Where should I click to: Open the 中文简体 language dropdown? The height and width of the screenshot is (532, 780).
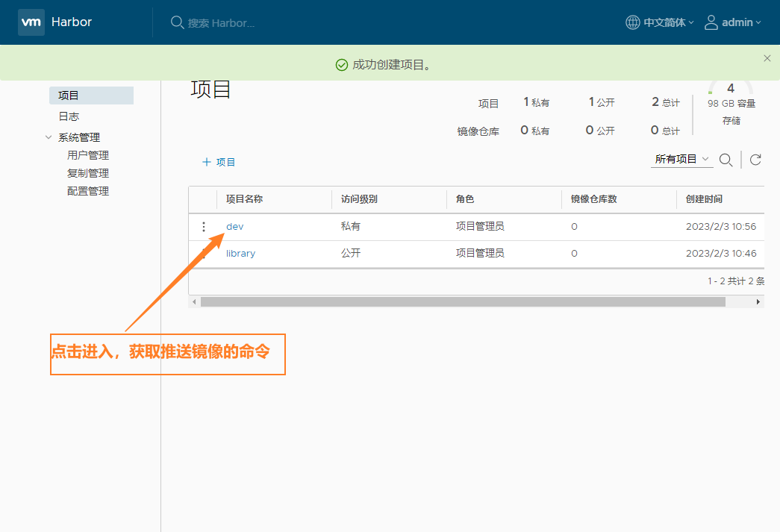pyautogui.click(x=668, y=22)
